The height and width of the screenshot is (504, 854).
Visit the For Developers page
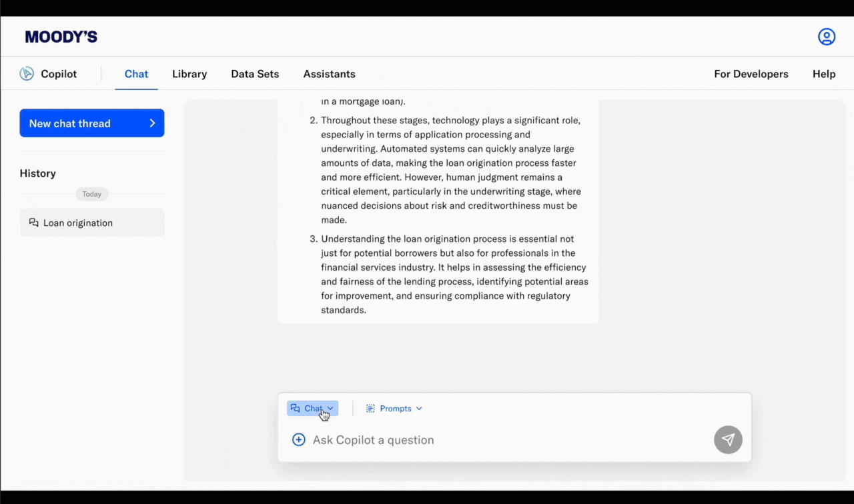[x=751, y=74]
